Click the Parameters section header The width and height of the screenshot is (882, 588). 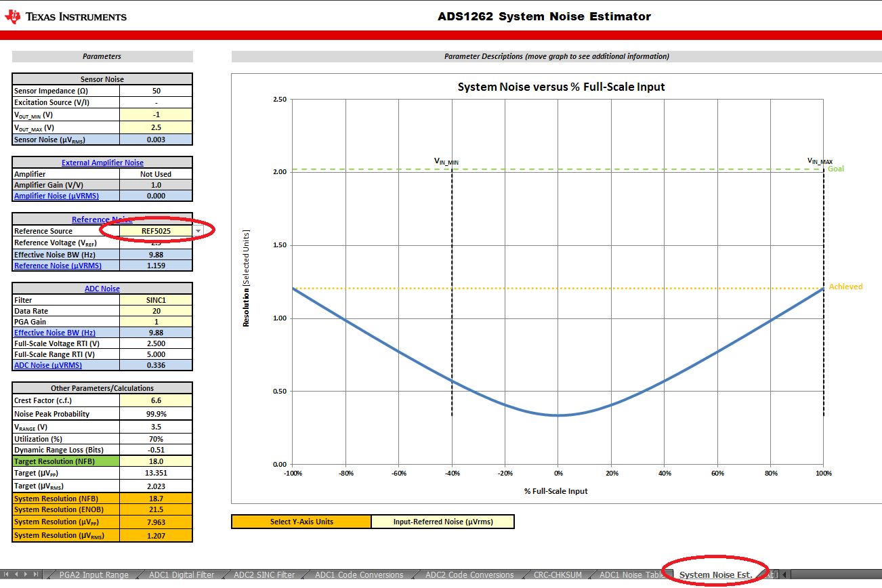pyautogui.click(x=102, y=56)
